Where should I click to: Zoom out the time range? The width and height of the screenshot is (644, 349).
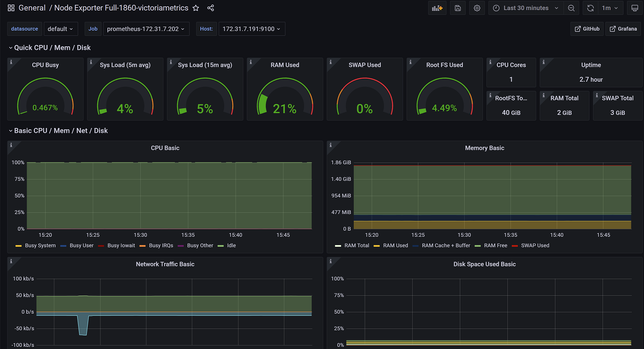tap(571, 8)
